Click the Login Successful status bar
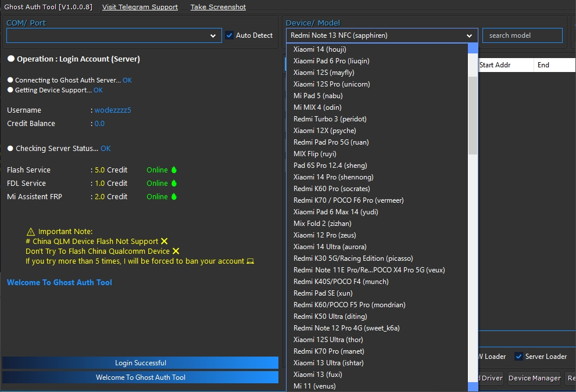Viewport: 576px width, 392px height. [x=140, y=362]
